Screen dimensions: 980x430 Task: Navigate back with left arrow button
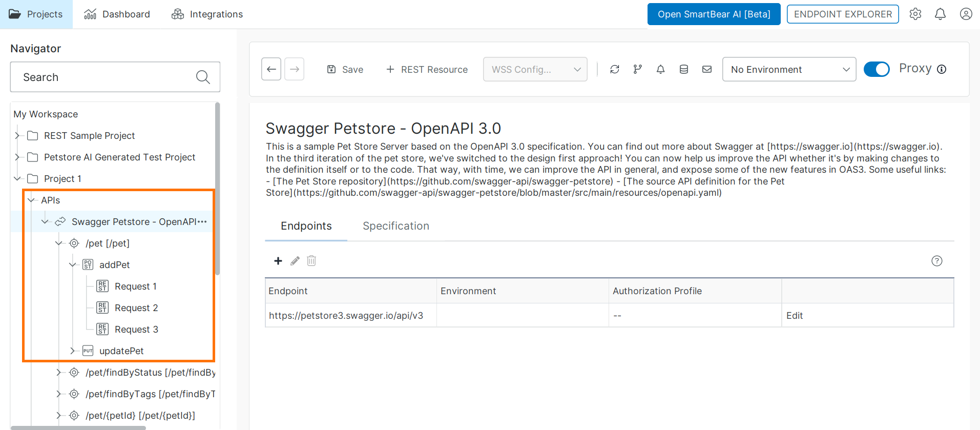click(271, 69)
